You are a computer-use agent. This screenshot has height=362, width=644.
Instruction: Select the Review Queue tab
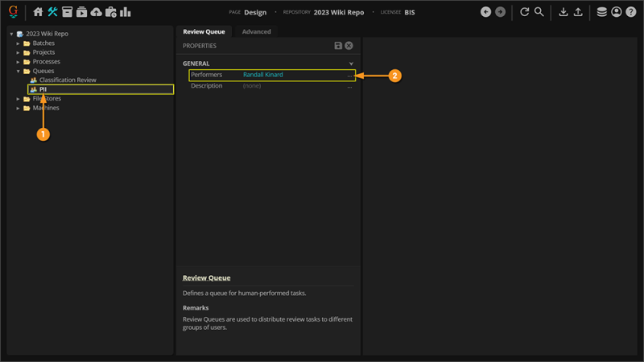click(x=204, y=31)
